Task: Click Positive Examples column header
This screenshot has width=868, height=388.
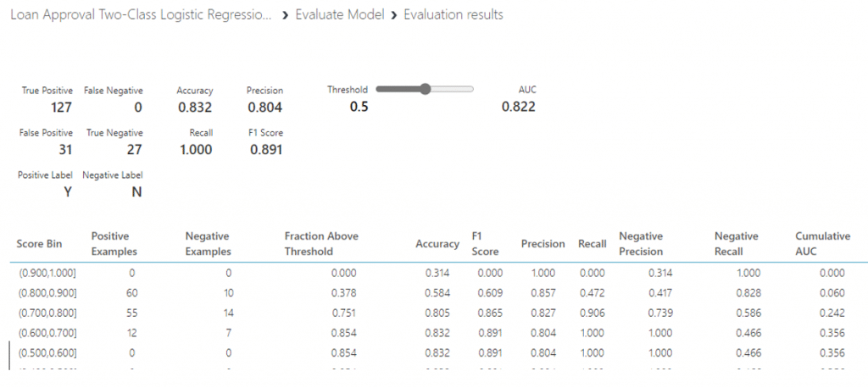Action: click(114, 243)
